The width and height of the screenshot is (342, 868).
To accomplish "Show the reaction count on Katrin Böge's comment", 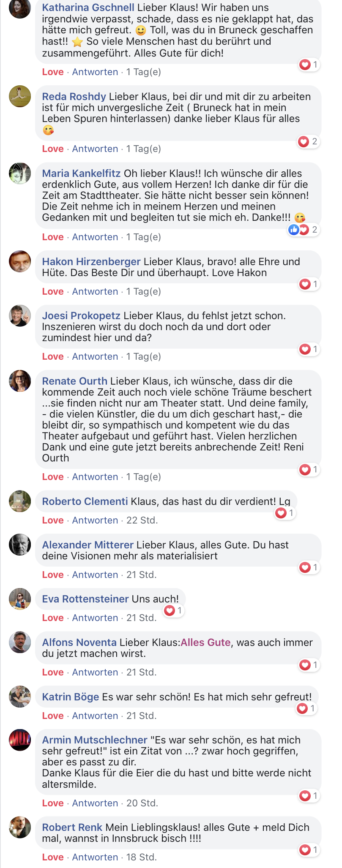I will [306, 708].
